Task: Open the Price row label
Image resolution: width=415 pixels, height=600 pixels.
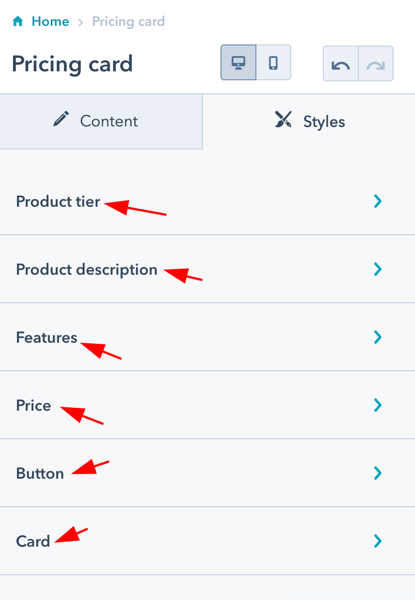Action: 33,406
